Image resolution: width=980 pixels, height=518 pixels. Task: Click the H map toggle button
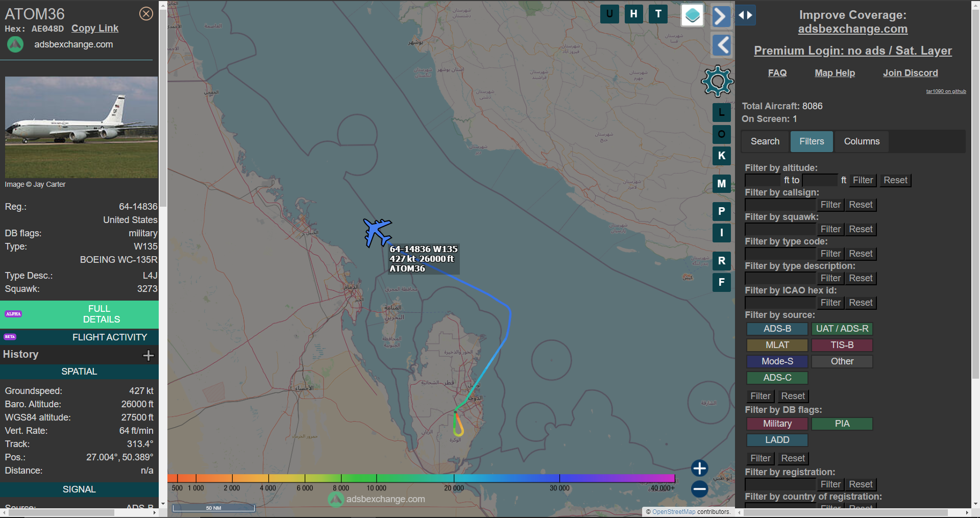(x=634, y=14)
